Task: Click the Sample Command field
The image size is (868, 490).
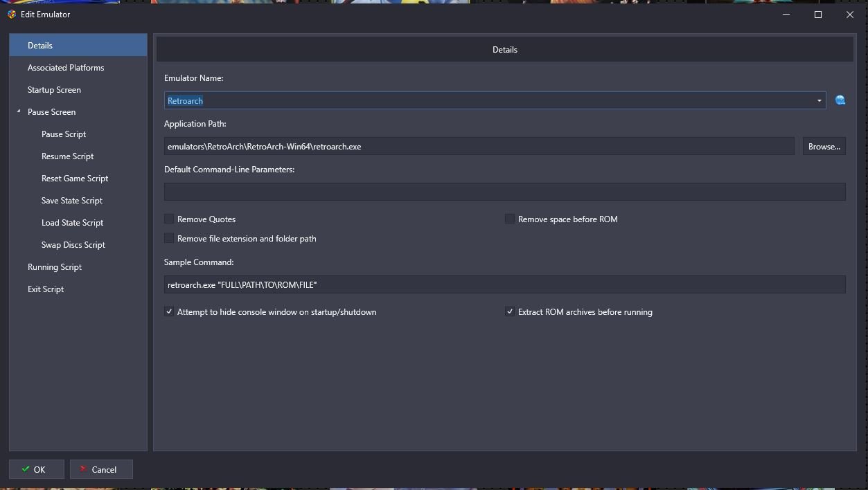Action: (505, 284)
